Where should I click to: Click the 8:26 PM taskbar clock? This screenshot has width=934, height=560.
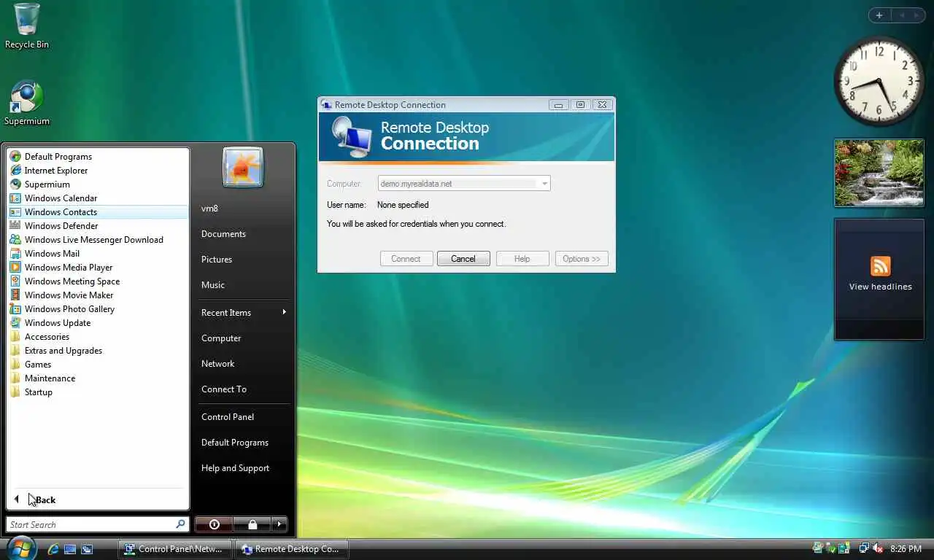(x=906, y=548)
